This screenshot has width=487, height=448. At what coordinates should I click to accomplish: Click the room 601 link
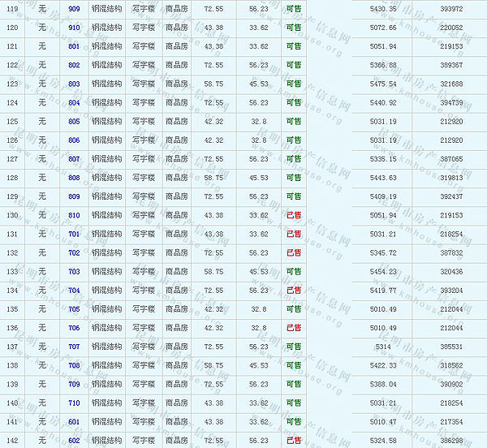[x=74, y=422]
